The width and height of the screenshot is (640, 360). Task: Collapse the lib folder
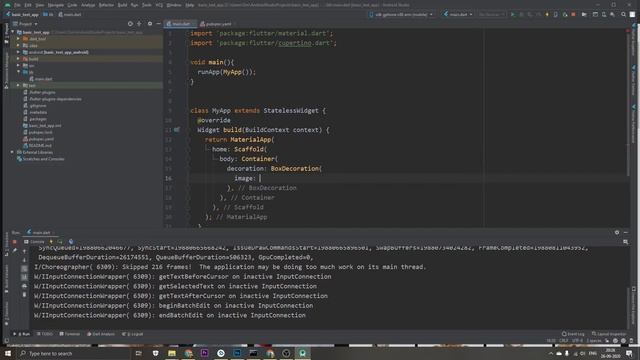point(18,72)
